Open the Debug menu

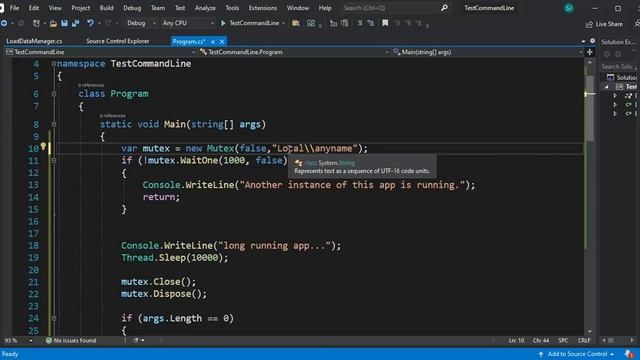[132, 8]
